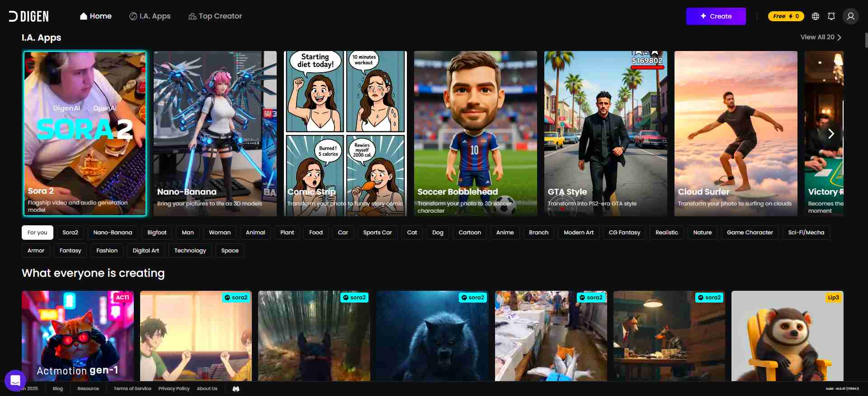Toggle the Anime category filter
Image resolution: width=868 pixels, height=396 pixels.
pyautogui.click(x=505, y=233)
